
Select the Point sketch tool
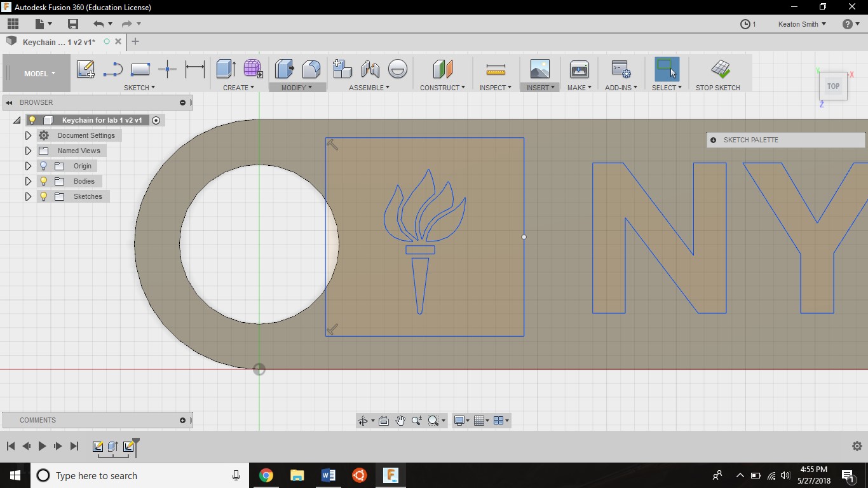167,69
